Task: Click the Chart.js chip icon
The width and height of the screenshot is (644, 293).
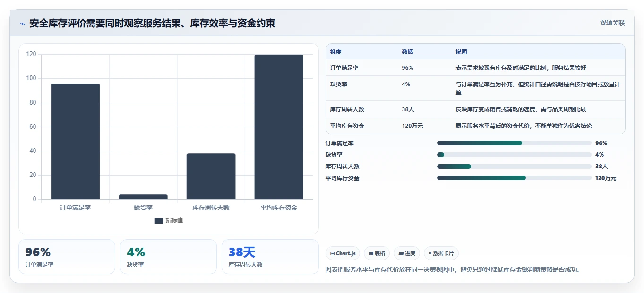Action: pos(333,253)
